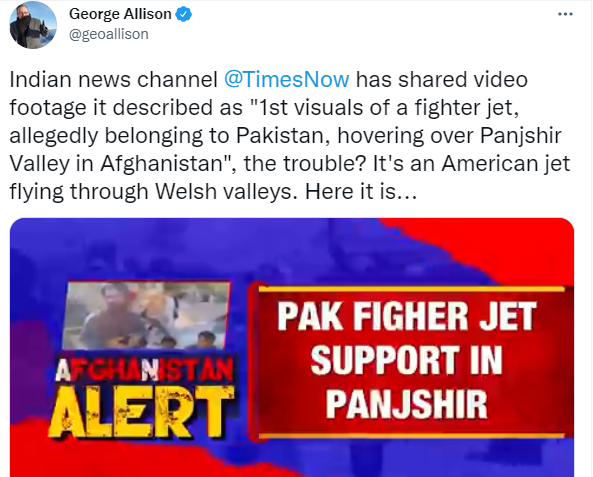
Task: Open the @geoallison handle link
Action: tap(109, 34)
